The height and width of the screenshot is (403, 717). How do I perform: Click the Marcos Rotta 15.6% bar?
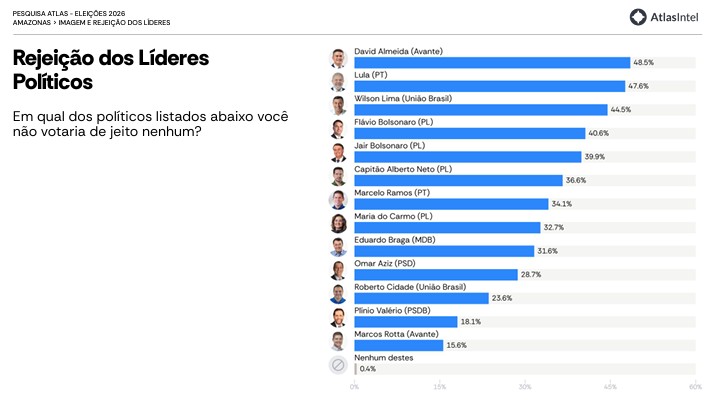(399, 345)
